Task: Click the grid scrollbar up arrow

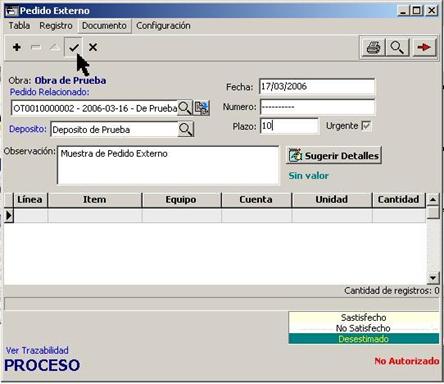Action: (433, 200)
